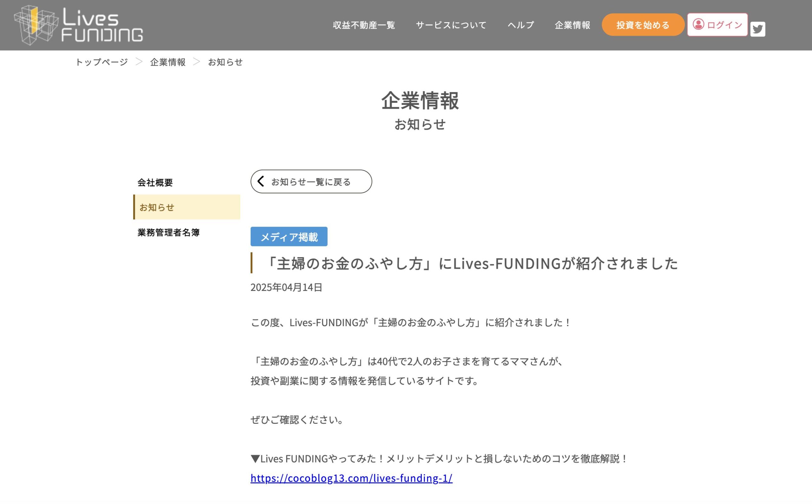Open ヘルプ in the navigation bar
The width and height of the screenshot is (812, 504).
coord(521,25)
